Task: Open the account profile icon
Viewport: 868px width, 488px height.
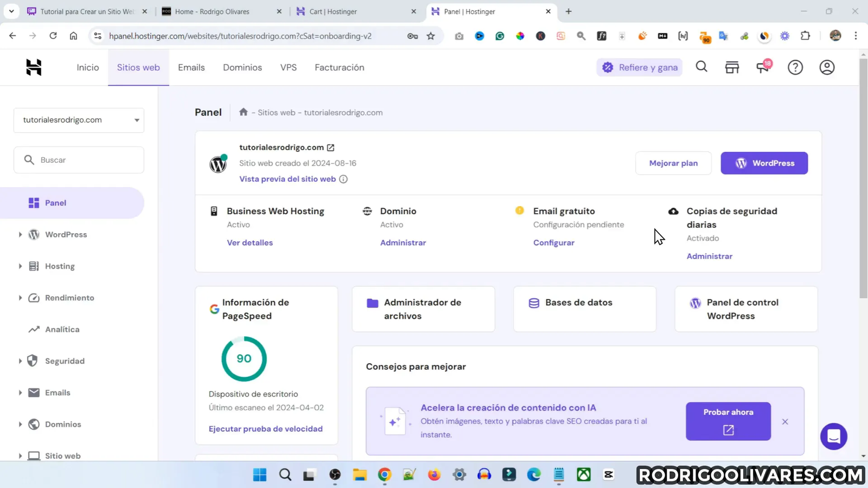Action: pyautogui.click(x=826, y=67)
